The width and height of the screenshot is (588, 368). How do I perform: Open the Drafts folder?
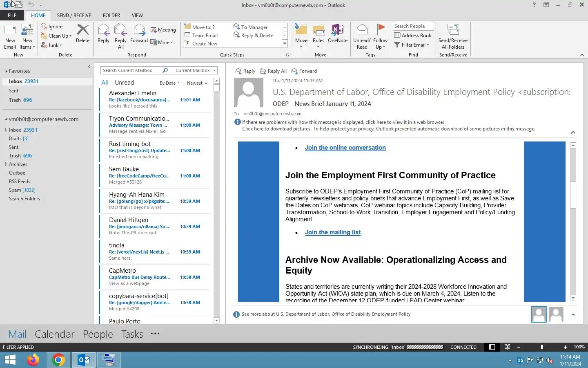(19, 139)
